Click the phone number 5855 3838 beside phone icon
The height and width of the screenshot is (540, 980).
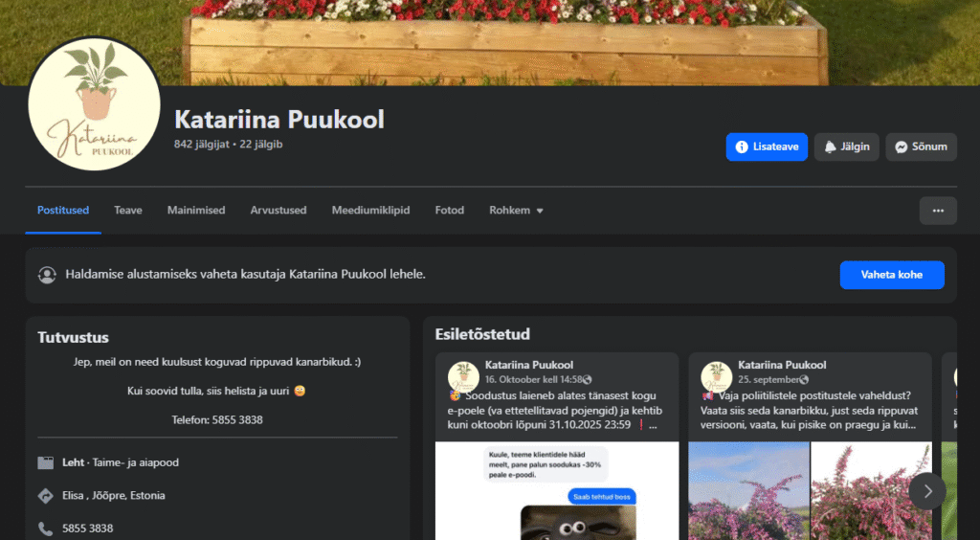87,529
